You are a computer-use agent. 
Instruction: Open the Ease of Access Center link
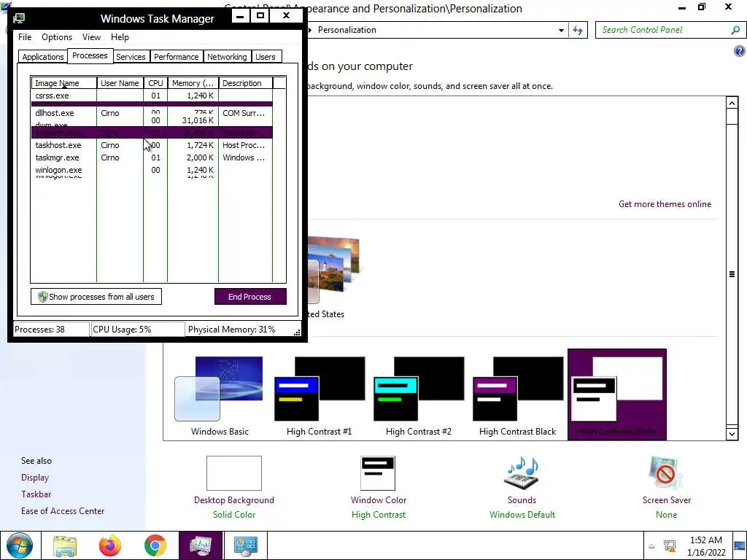coord(63,511)
